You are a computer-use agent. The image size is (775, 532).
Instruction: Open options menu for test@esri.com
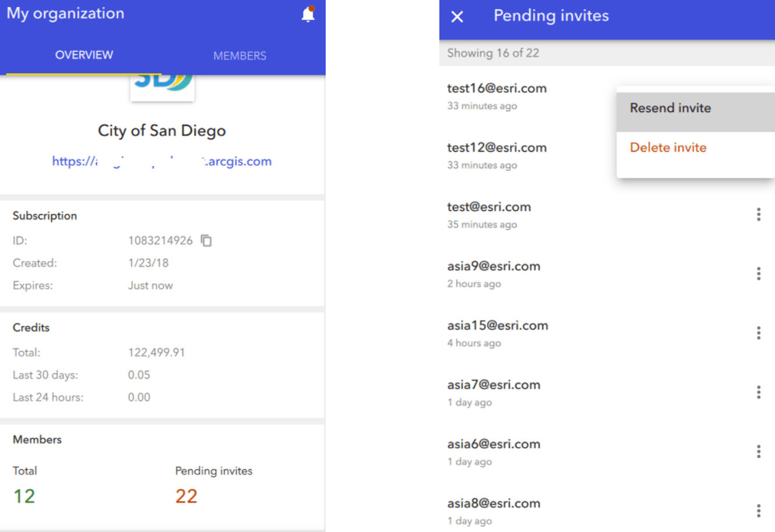click(x=758, y=214)
